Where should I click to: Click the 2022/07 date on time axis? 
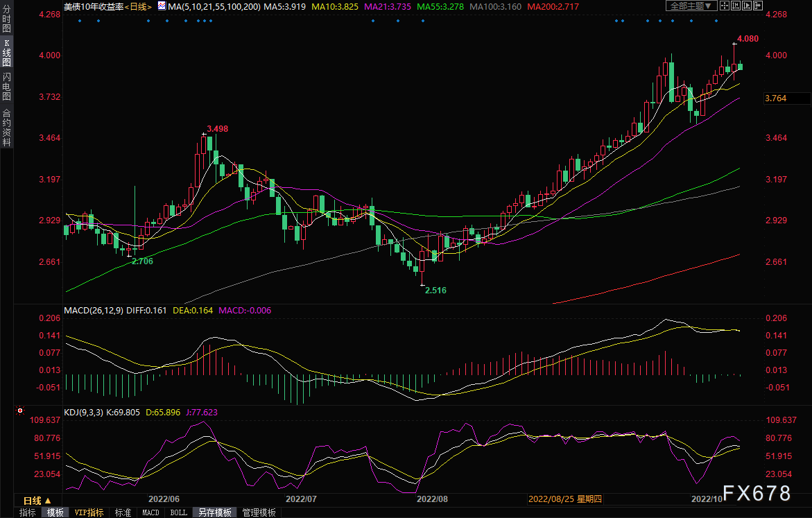[302, 499]
